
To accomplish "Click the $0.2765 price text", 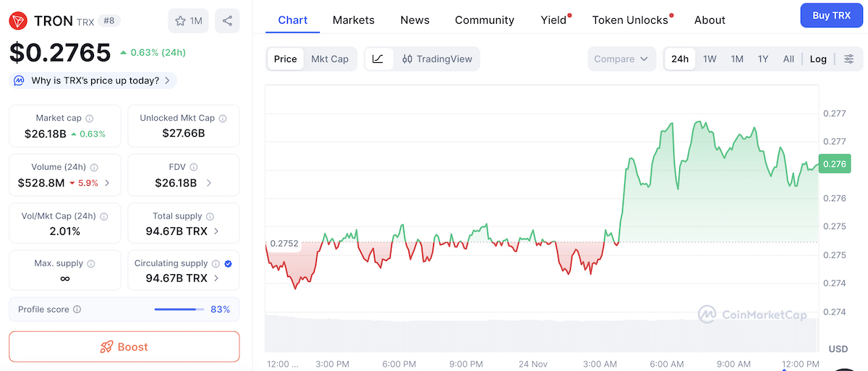I will (60, 52).
